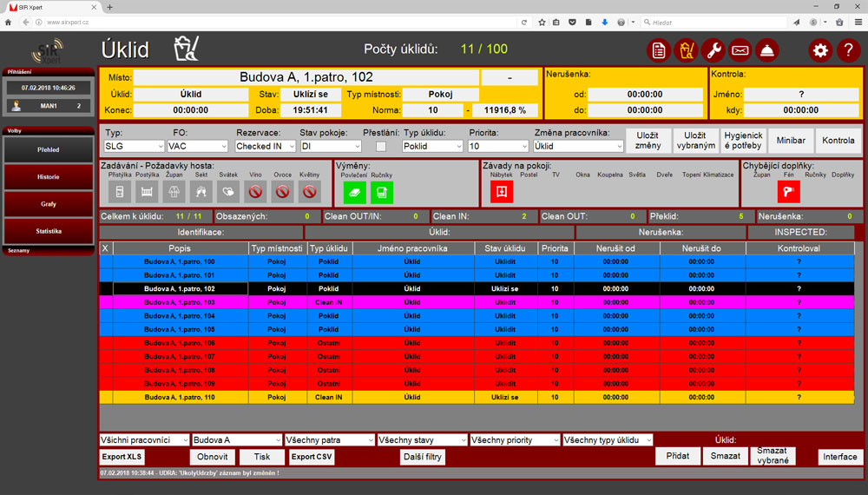Tick the Přestlání checkbox
The width and height of the screenshot is (868, 495).
coord(381,147)
